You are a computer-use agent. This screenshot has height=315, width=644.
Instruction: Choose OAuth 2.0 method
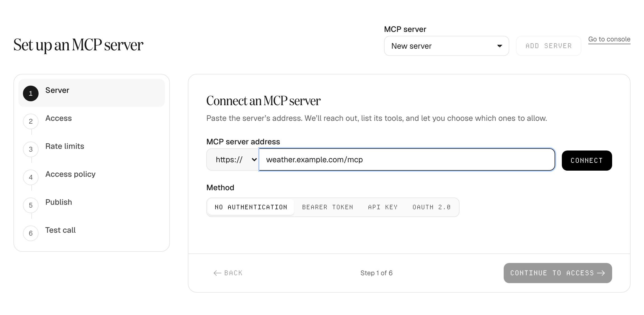431,207
